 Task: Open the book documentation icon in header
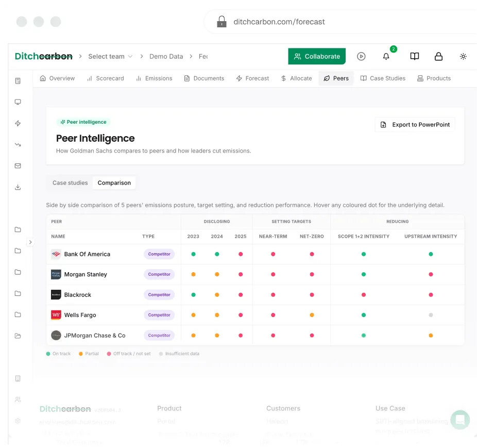pos(414,56)
